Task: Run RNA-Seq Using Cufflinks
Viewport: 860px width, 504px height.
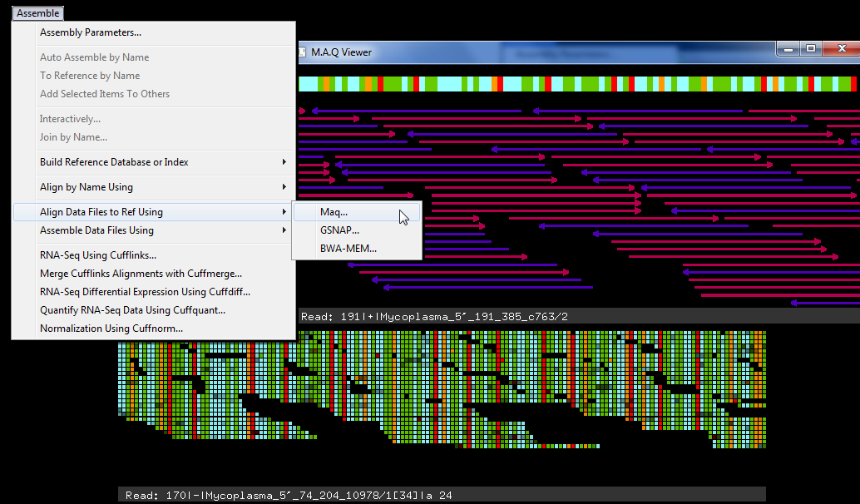Action: click(x=98, y=255)
